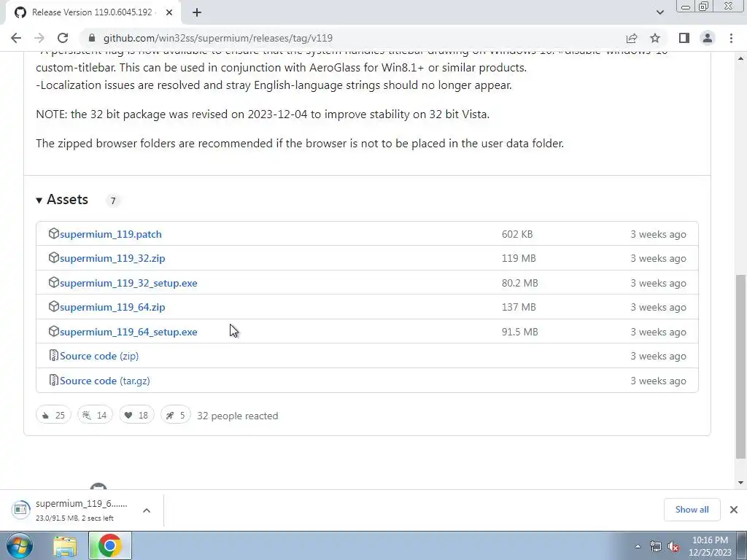Click the 32 people reacted text
The image size is (747, 560).
pos(238,416)
